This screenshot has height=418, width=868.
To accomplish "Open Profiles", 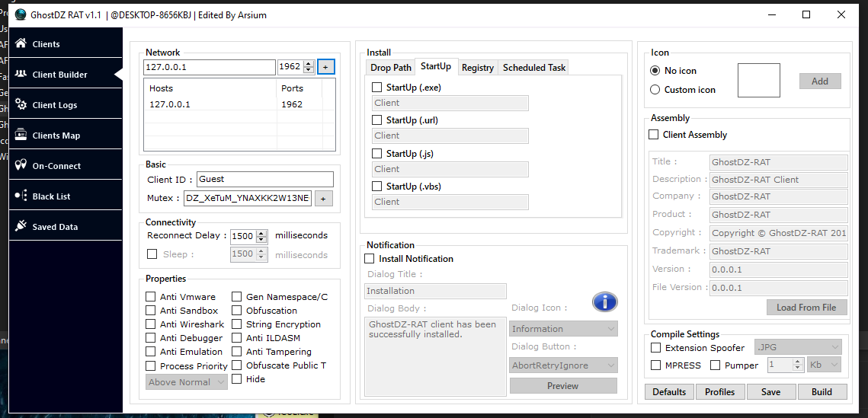I will pos(719,392).
